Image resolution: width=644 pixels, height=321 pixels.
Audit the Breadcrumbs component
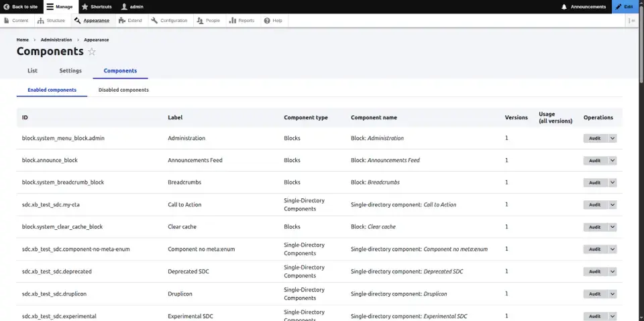pyautogui.click(x=595, y=183)
